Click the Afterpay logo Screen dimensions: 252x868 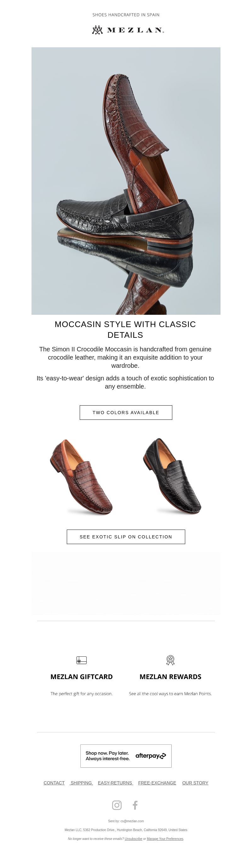[x=151, y=755]
